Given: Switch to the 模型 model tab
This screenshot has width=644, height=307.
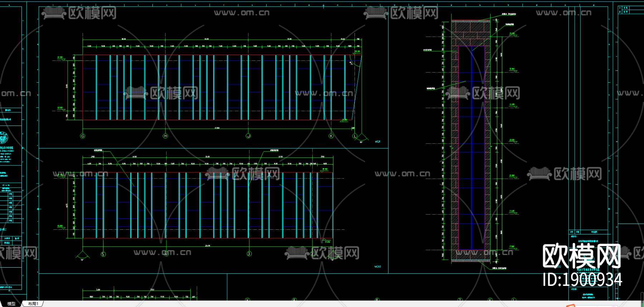Looking at the screenshot, I should [11, 303].
